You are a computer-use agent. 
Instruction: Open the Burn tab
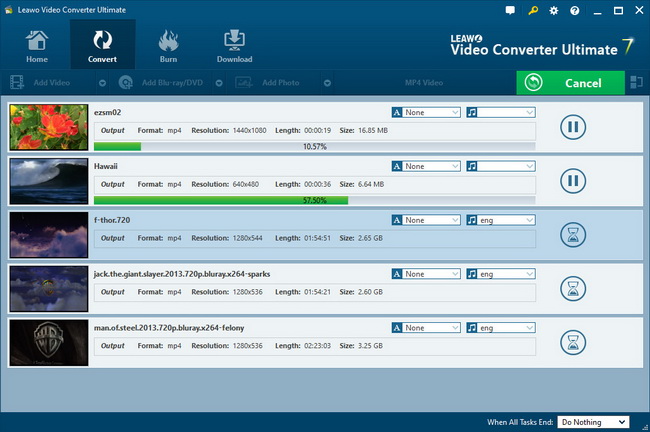(168, 46)
